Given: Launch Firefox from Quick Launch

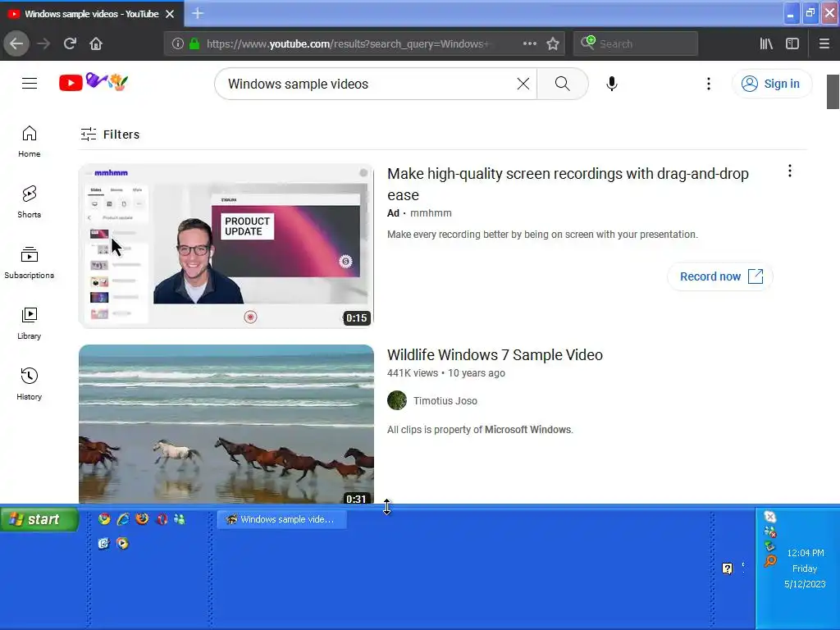Looking at the screenshot, I should [x=142, y=518].
